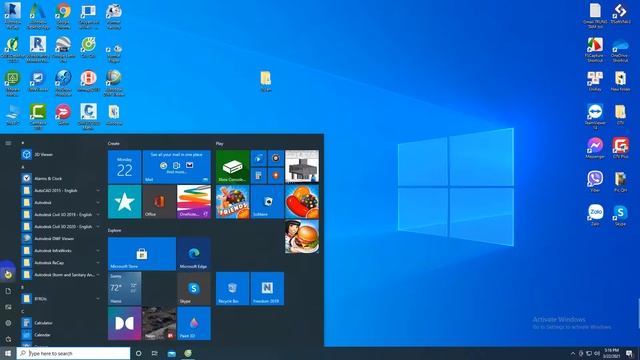The image size is (640, 360).
Task: Expand the Autodesk InfraWorks folder
Action: [x=60, y=251]
